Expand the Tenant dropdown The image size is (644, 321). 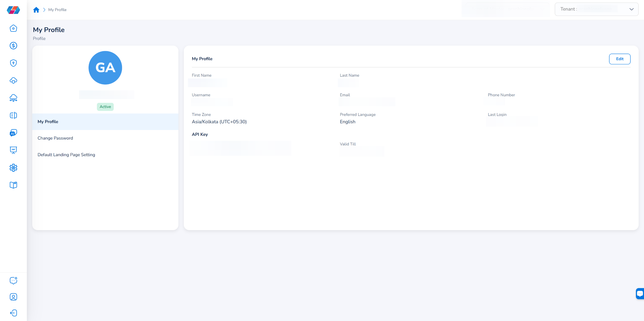(596, 9)
